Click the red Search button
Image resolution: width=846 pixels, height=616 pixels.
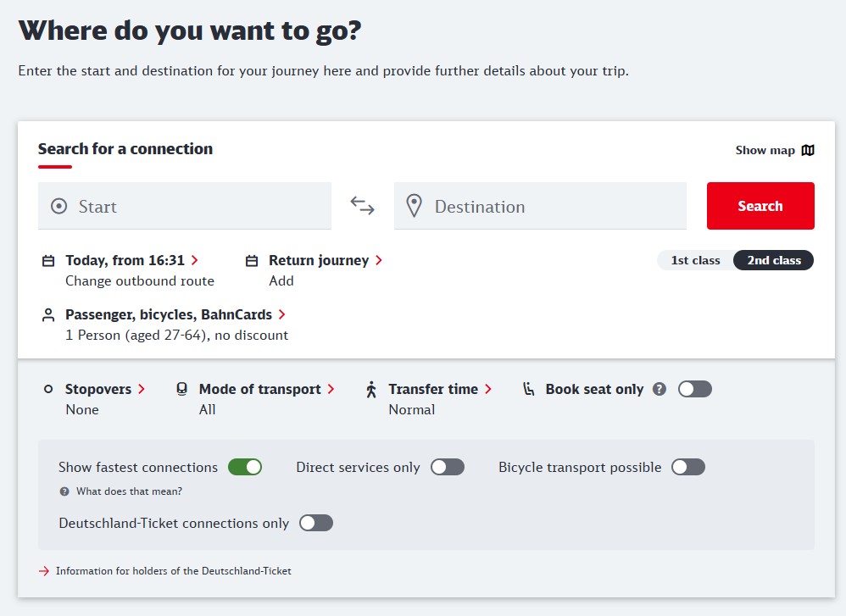pos(760,206)
